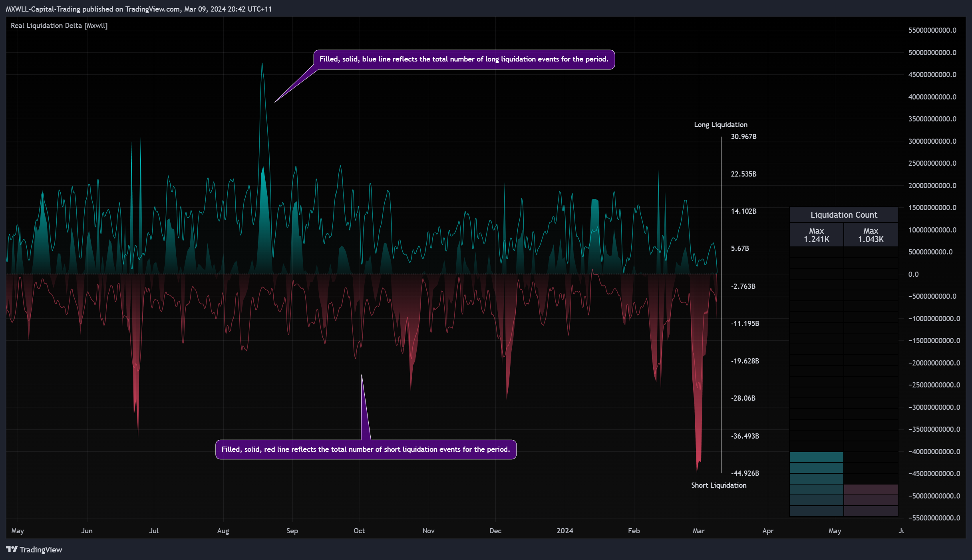Image resolution: width=972 pixels, height=560 pixels.
Task: Click the top red bar in Liquidation Count table
Action: (x=871, y=490)
